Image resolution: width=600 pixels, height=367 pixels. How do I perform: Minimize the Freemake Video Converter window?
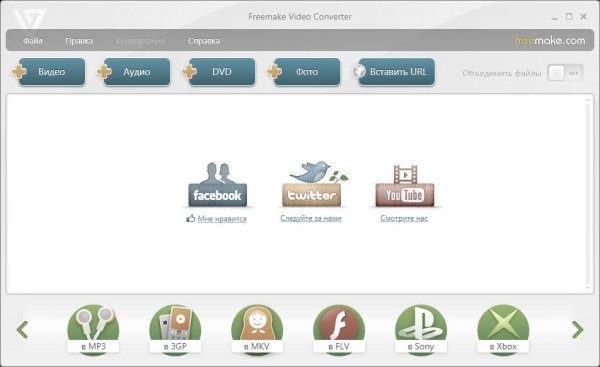(555, 17)
